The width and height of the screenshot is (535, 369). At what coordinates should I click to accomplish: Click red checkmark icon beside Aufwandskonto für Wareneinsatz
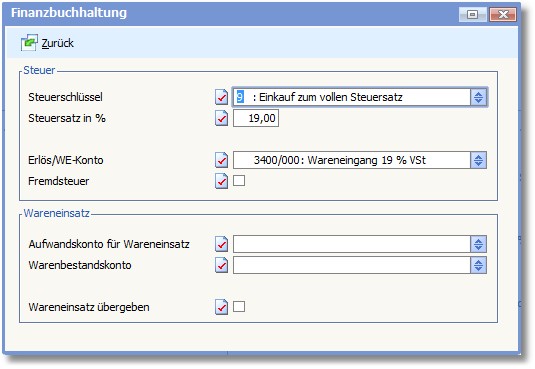[x=221, y=244]
